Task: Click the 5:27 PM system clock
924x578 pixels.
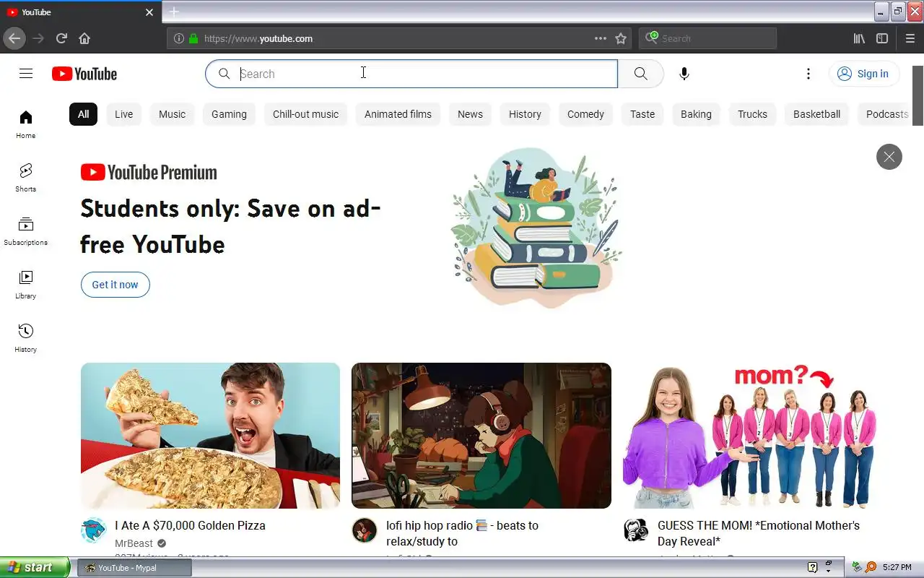Action: pos(897,568)
